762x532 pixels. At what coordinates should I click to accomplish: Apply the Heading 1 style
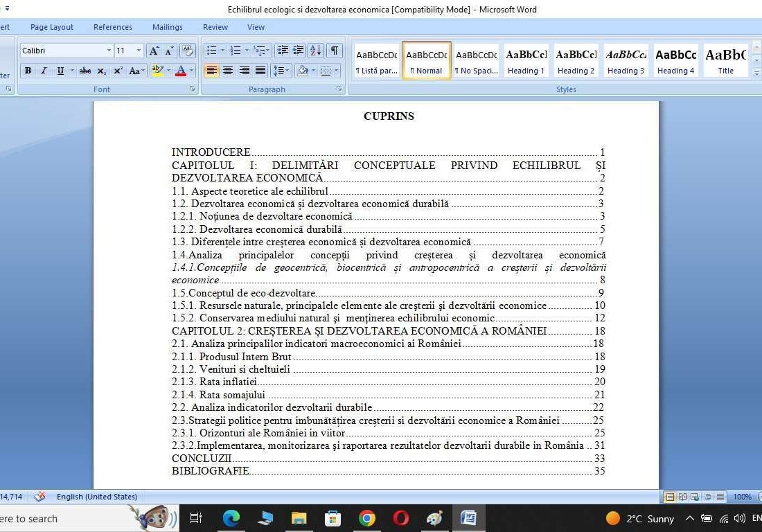click(526, 60)
